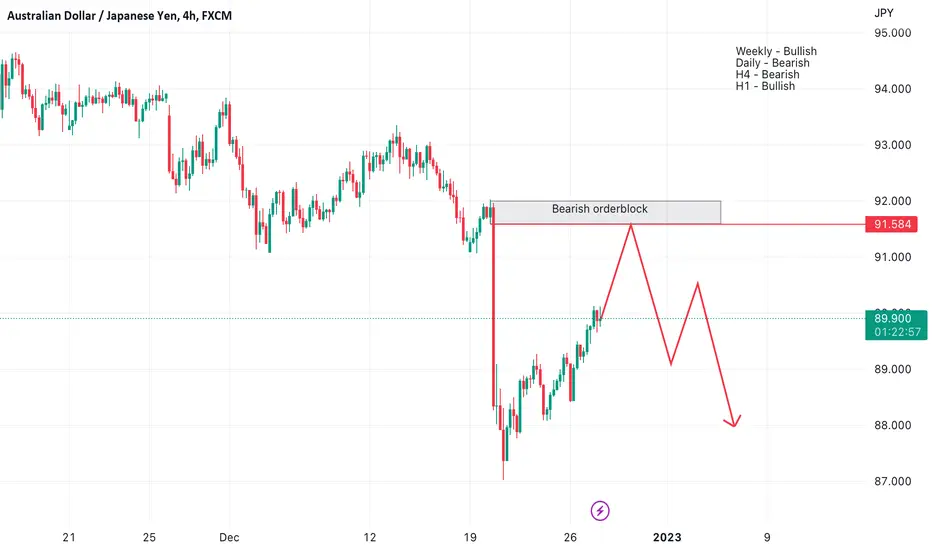Click the red arrowhead of the projection

(x=733, y=420)
